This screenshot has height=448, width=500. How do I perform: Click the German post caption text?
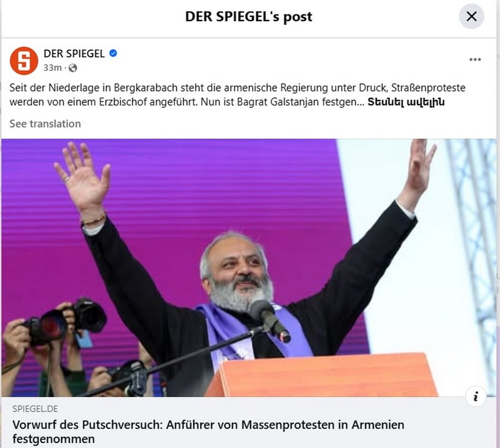tap(238, 94)
